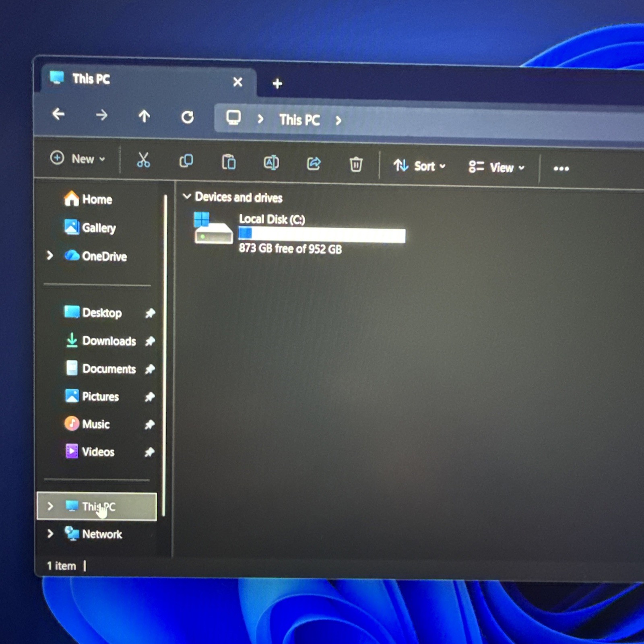Viewport: 644px width, 644px height.
Task: Refresh the This PC view
Action: click(x=187, y=117)
